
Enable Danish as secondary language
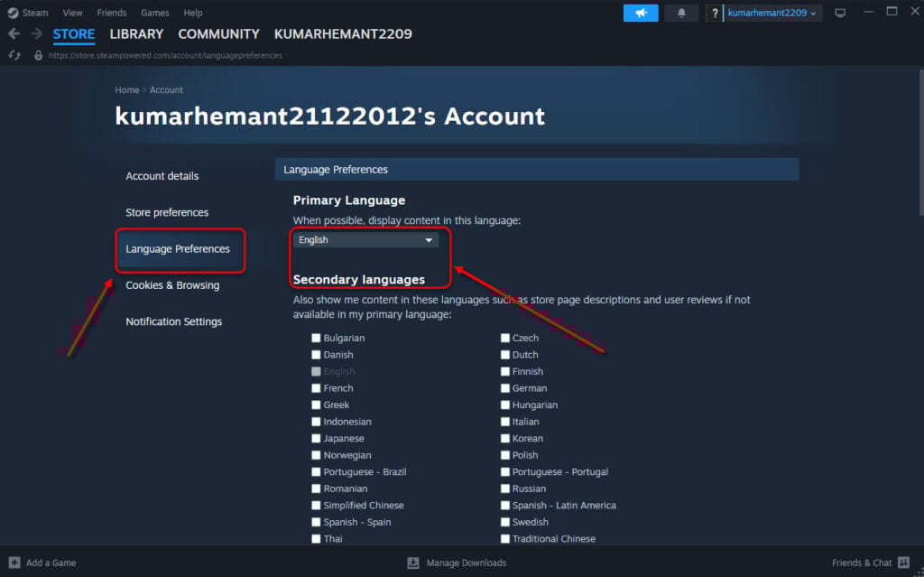point(316,355)
